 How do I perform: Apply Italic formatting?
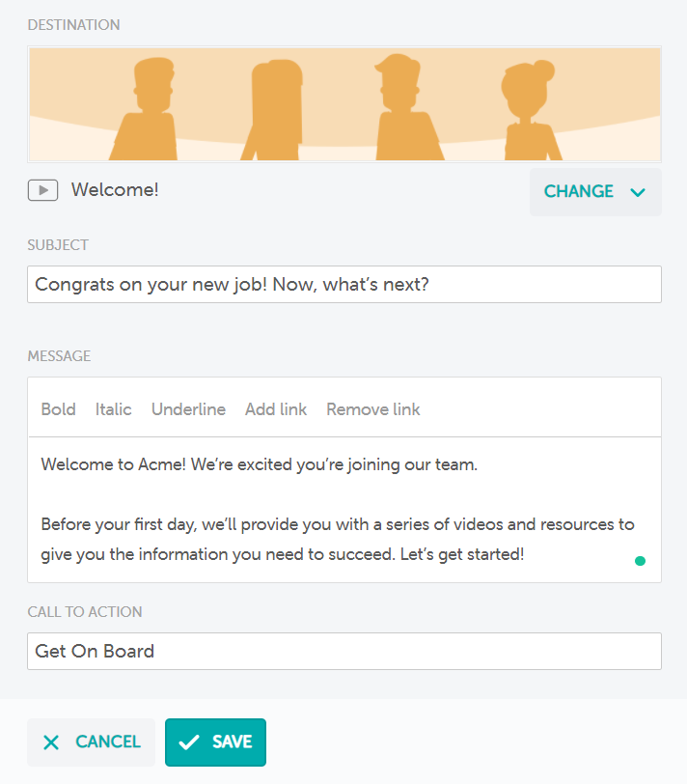113,409
